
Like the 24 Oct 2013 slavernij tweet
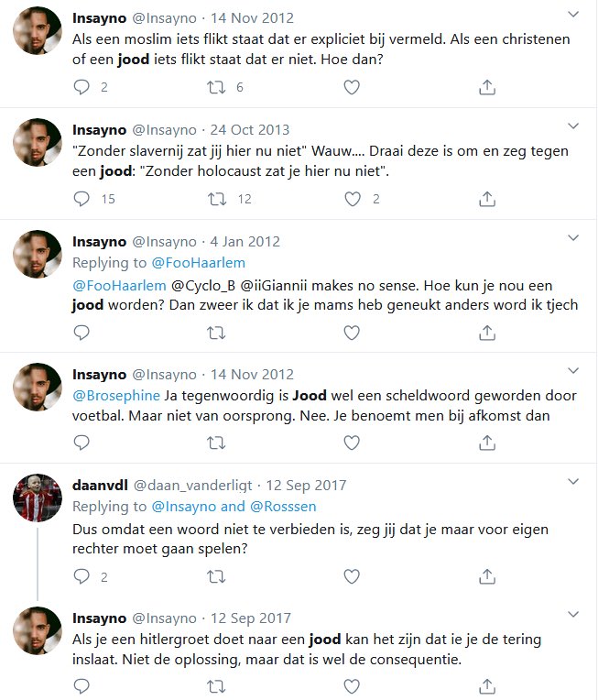point(352,199)
